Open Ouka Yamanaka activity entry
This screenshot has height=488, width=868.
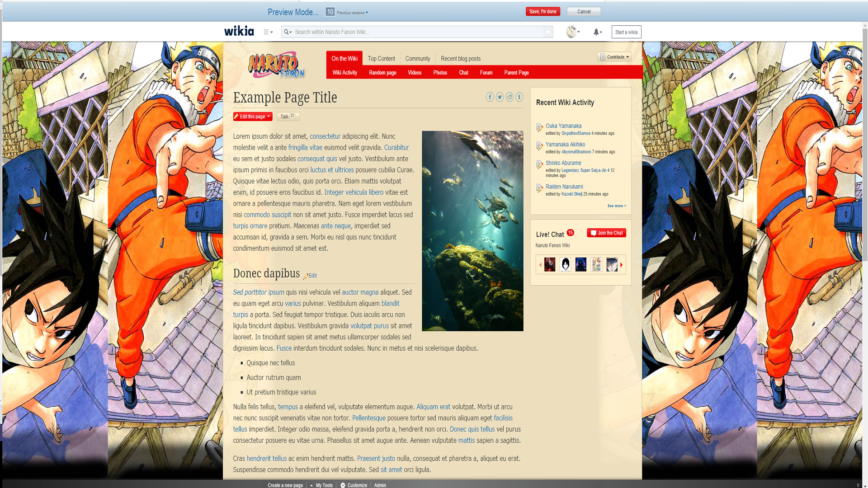563,126
